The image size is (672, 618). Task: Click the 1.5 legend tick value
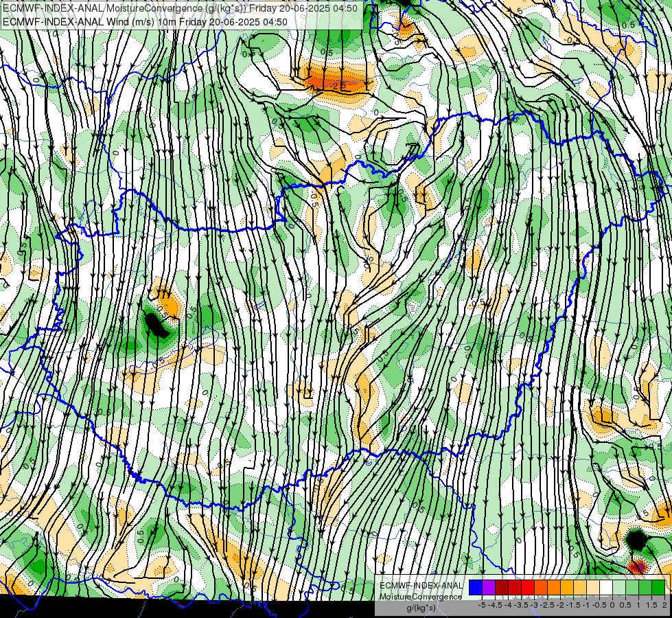pos(652,605)
